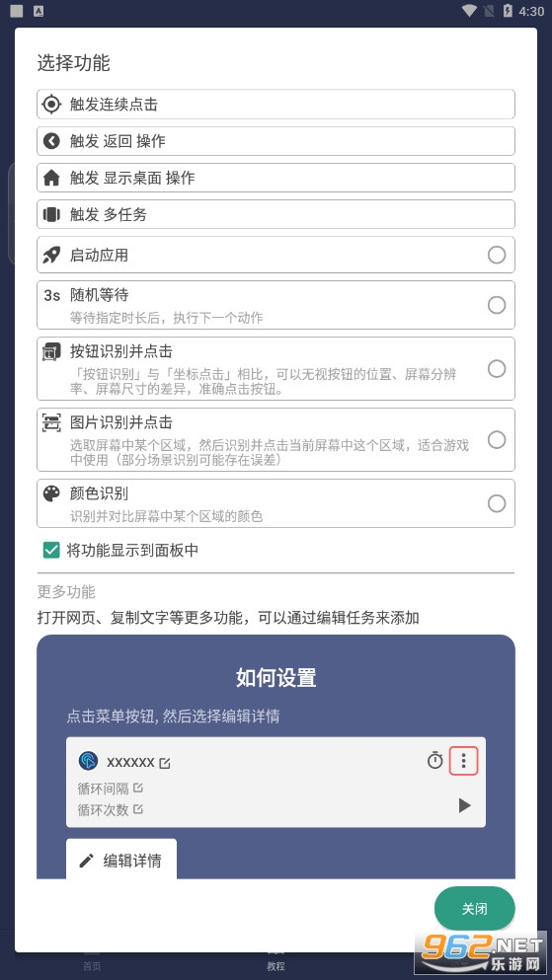Viewport: 552px width, 980px height.
Task: Tap the battery indicator in status bar
Action: click(508, 11)
